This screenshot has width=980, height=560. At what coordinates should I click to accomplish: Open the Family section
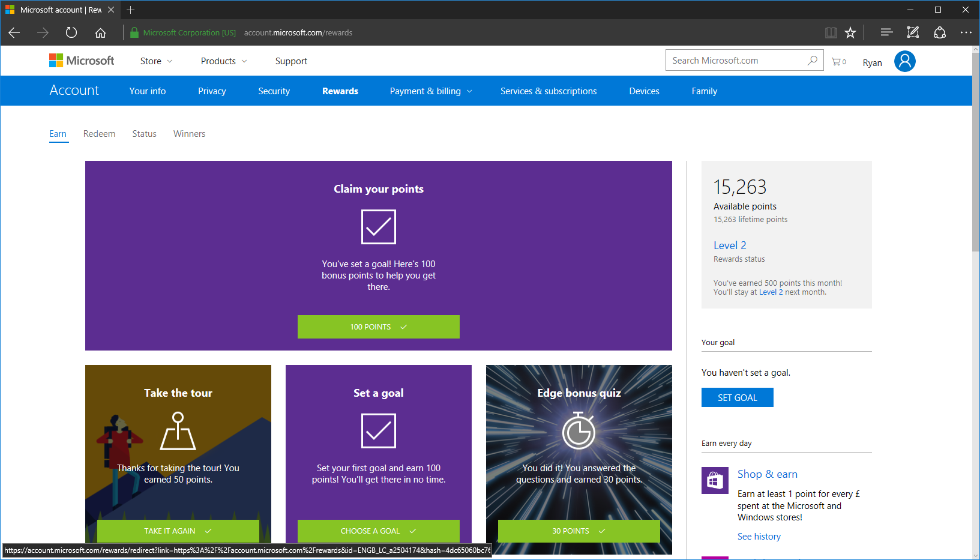[705, 91]
